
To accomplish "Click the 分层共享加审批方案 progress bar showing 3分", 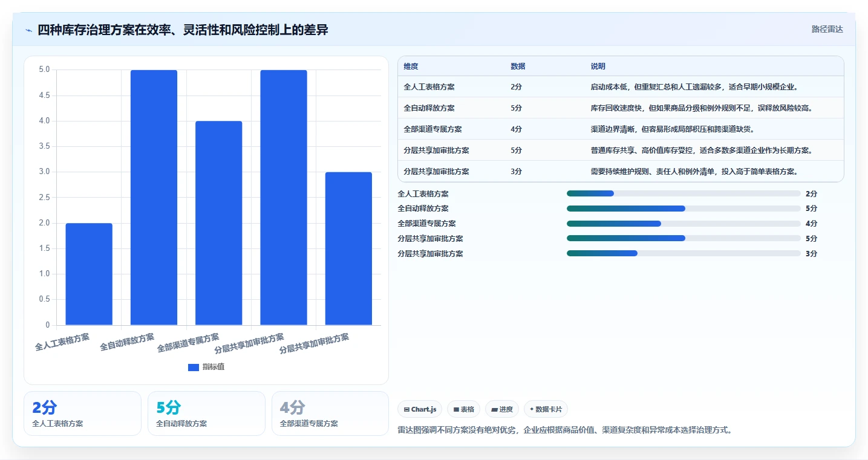I will pos(684,253).
